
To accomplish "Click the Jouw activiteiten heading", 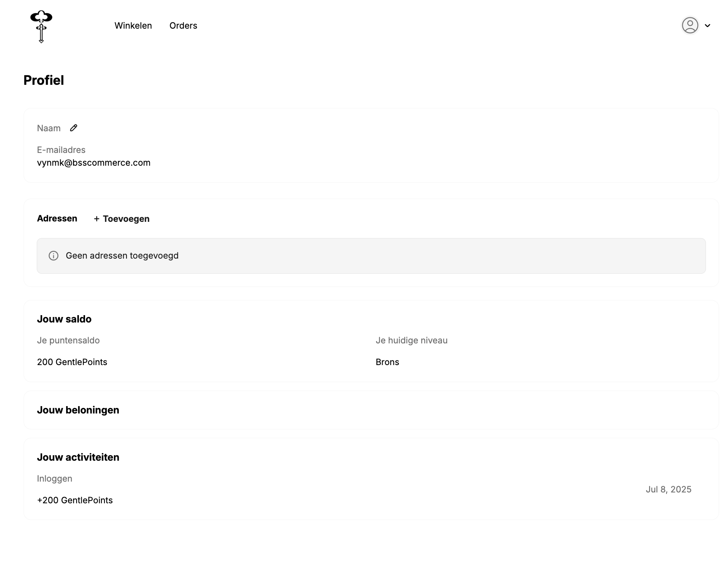I will coord(78,457).
